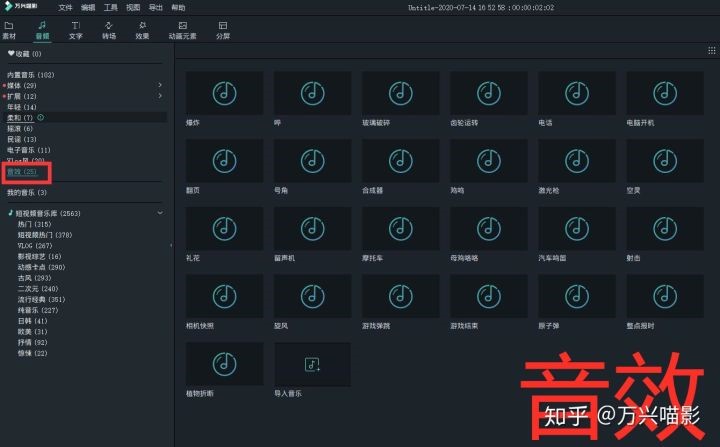This screenshot has width=720, height=447.
Task: Select 流行经典 (351) category
Action: point(41,300)
